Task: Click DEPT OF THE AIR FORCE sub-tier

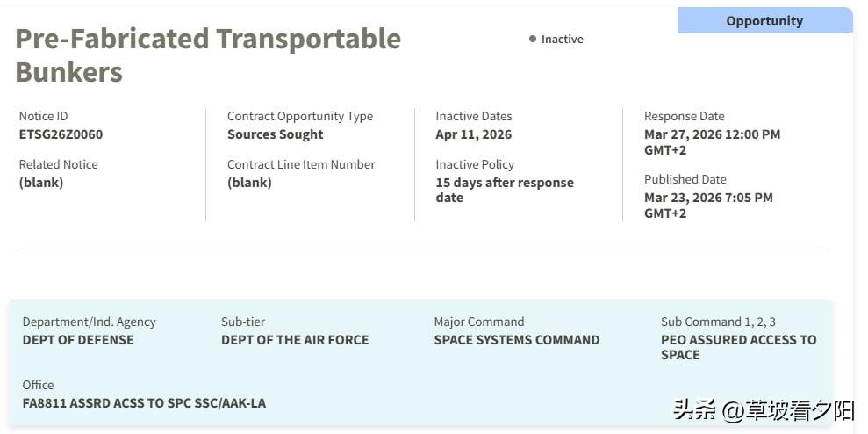Action: [x=295, y=340]
